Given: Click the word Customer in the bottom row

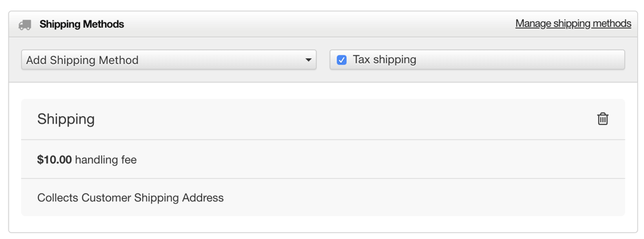Looking at the screenshot, I should coord(106,198).
